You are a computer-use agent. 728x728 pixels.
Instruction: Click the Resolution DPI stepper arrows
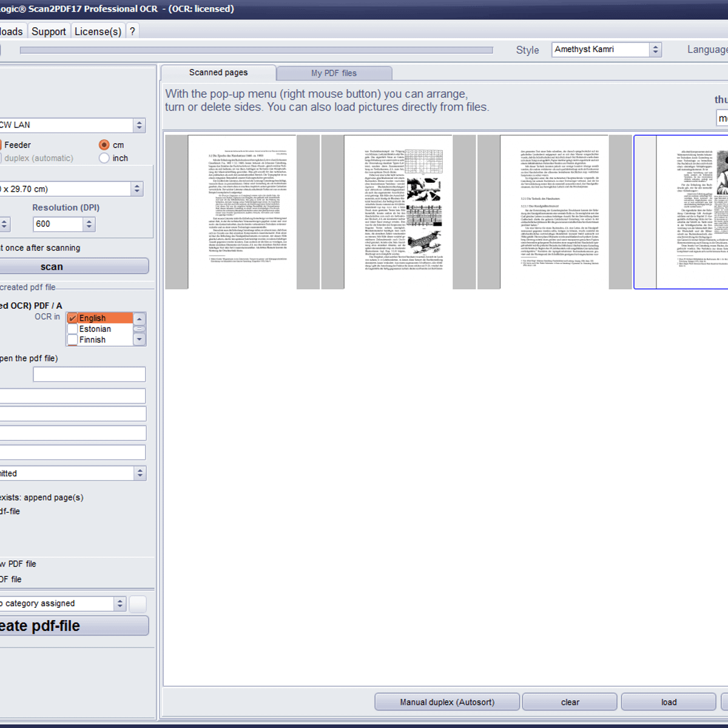[89, 224]
